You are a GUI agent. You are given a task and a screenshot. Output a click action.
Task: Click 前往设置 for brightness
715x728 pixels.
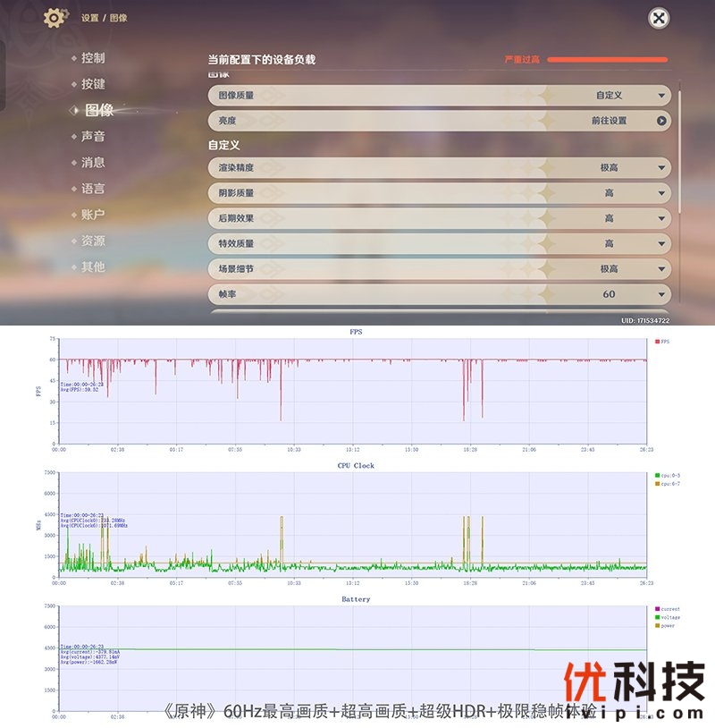coord(609,121)
